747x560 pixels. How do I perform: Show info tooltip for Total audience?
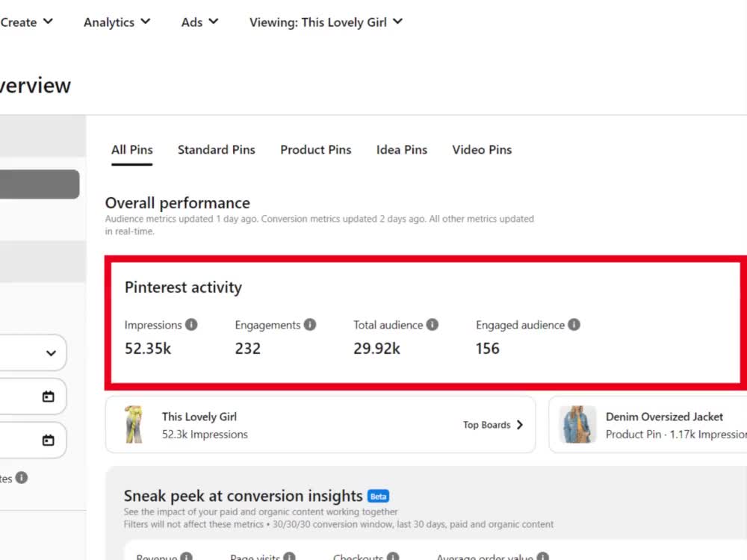coord(432,325)
